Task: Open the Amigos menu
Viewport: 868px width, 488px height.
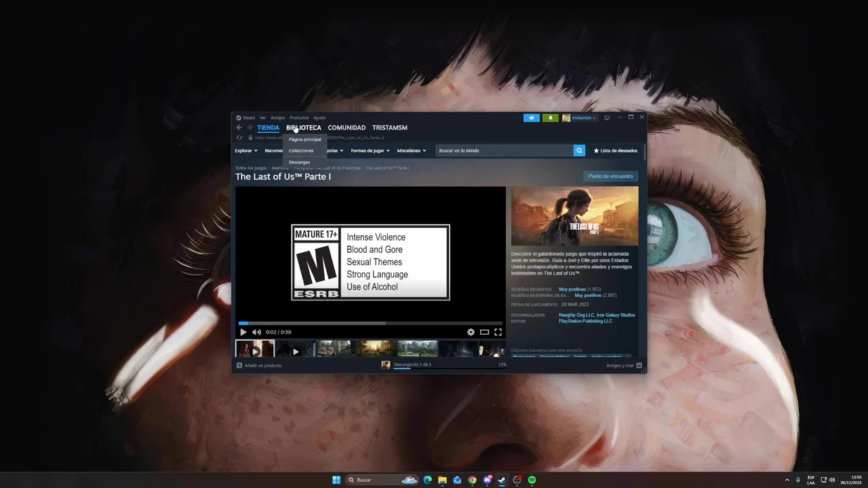Action: click(278, 118)
